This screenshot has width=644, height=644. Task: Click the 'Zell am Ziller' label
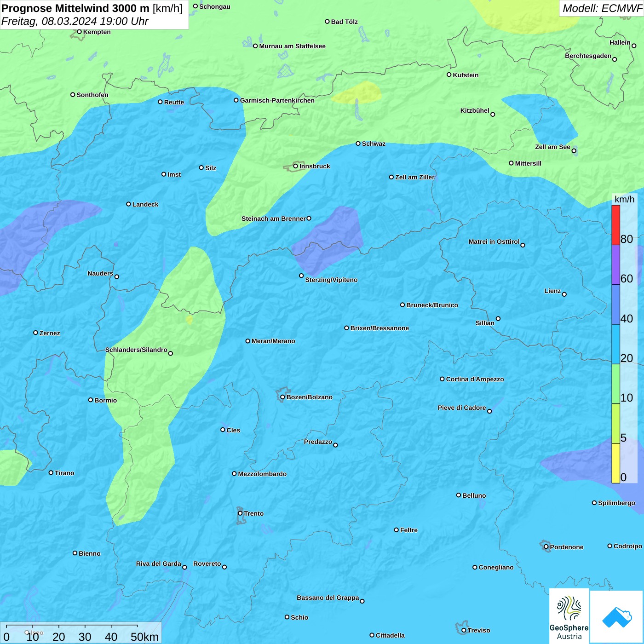[414, 177]
